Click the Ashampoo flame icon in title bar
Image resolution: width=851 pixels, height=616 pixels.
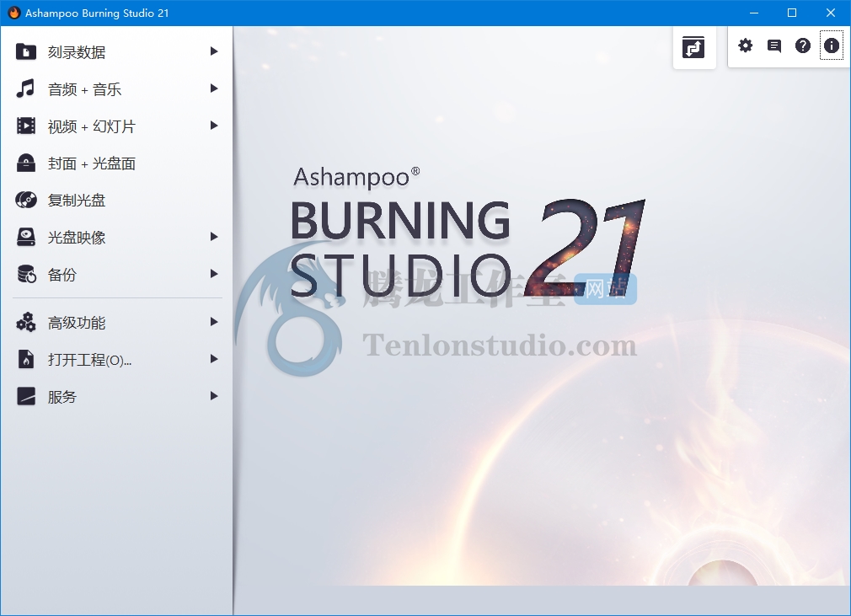click(x=13, y=13)
